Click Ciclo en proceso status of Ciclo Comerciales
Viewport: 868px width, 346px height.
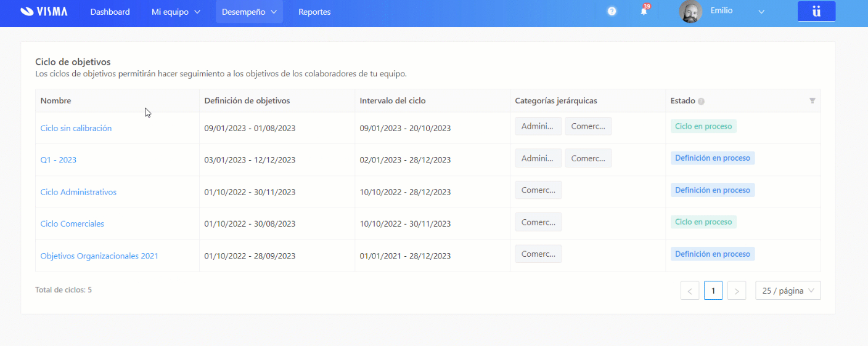pyautogui.click(x=703, y=222)
